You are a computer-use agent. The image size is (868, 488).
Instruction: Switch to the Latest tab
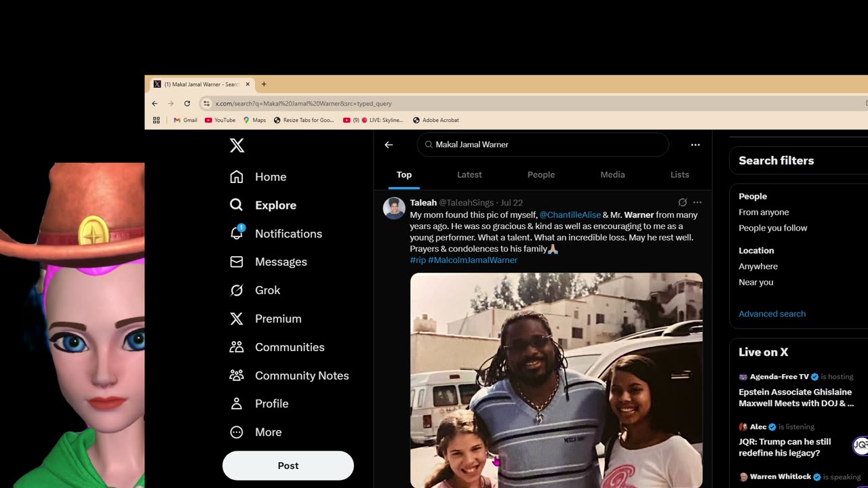pos(469,175)
